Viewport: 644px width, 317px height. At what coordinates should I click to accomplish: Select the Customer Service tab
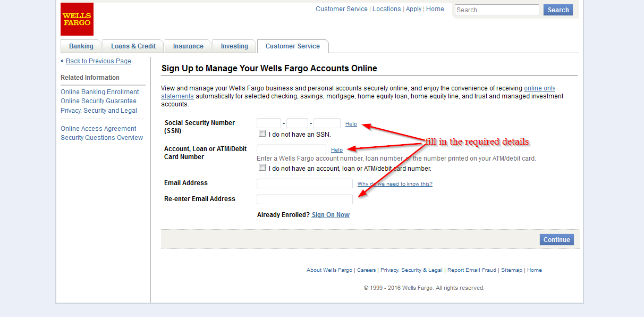pos(293,46)
